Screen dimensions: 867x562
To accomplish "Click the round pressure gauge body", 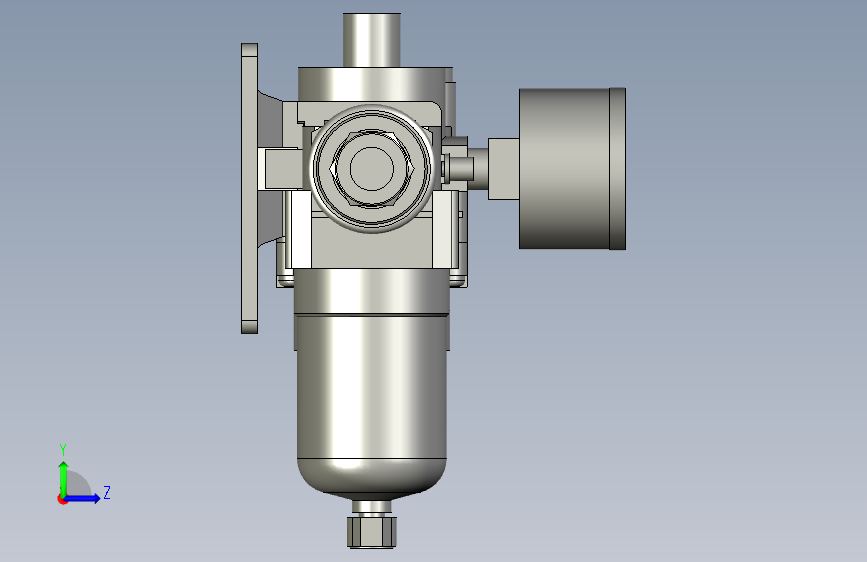I will pos(572,169).
